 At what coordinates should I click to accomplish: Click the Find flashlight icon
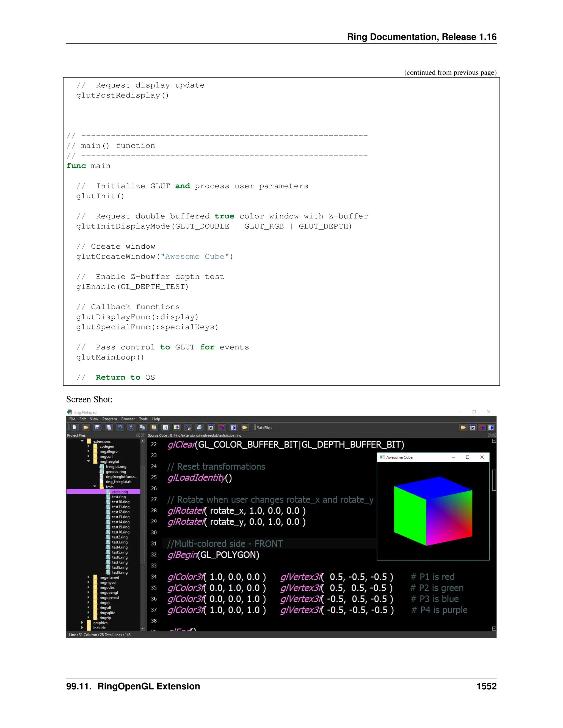[x=188, y=427]
